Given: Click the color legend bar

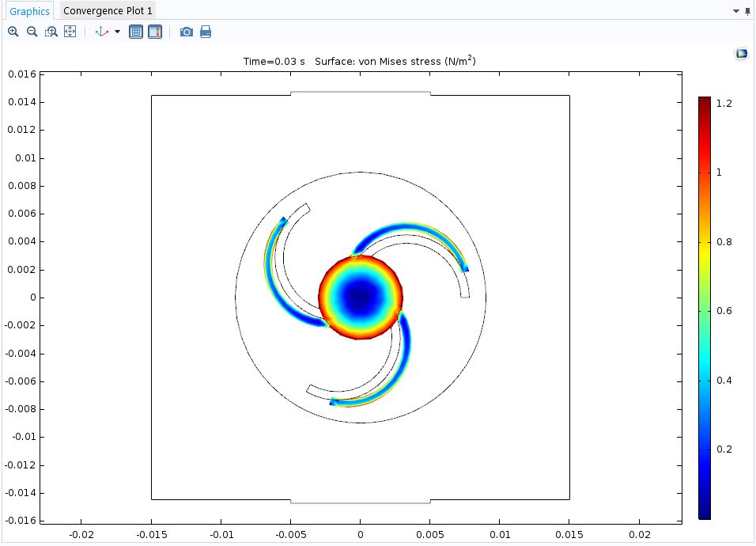Looking at the screenshot, I should coord(705,308).
